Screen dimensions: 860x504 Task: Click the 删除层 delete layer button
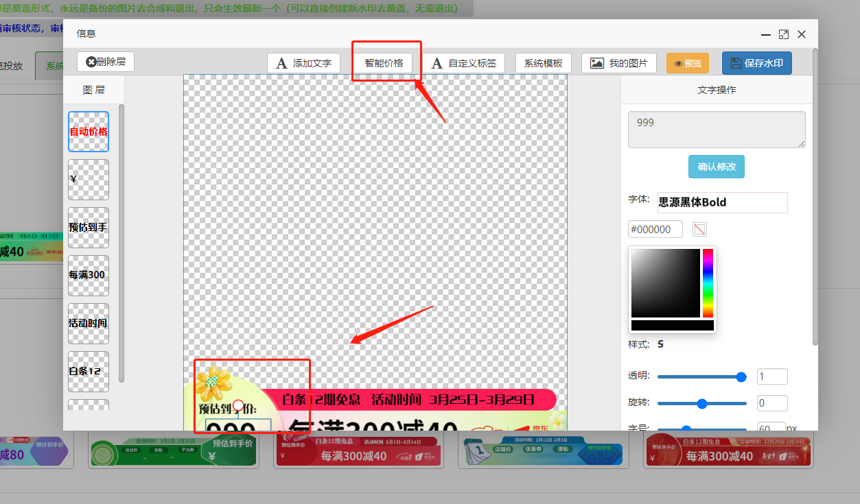106,62
